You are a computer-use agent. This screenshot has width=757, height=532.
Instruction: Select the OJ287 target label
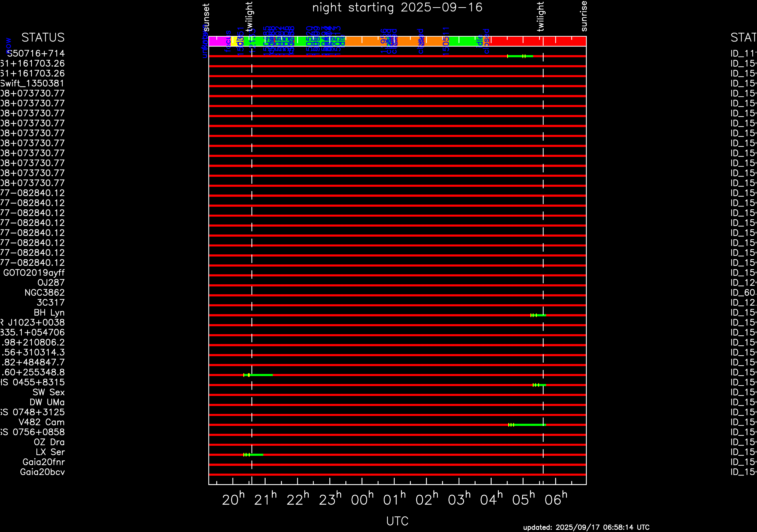pyautogui.click(x=51, y=283)
